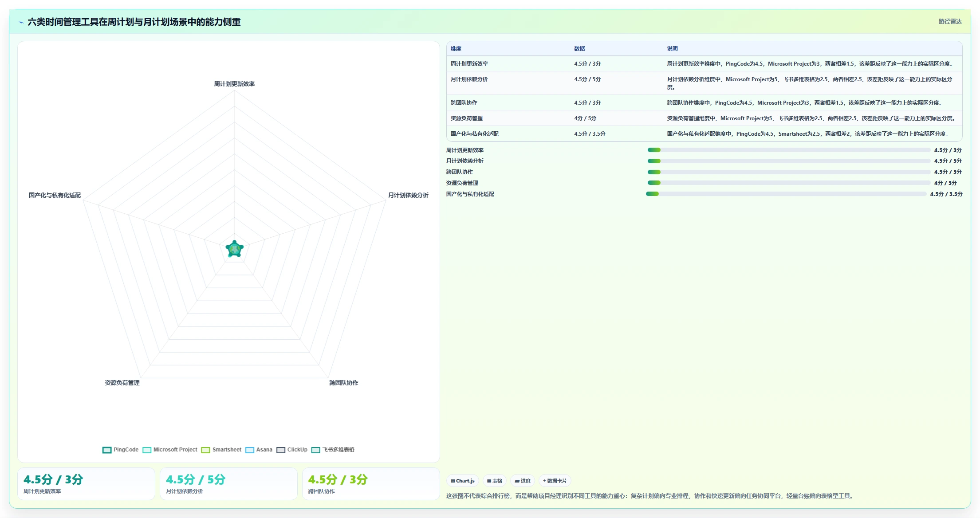Click the radar axis label 国产化与私有化适配
Screen dimensions: 980x518
click(x=55, y=195)
